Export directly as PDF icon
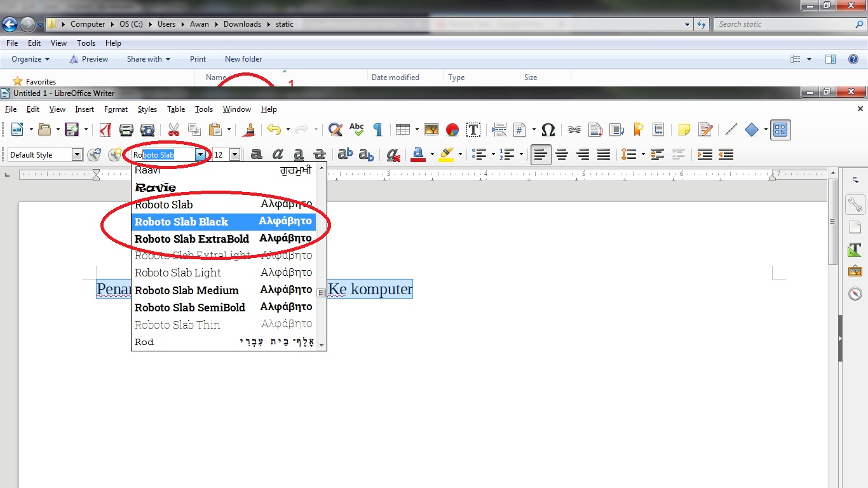Viewport: 868px width, 488px height. coord(105,130)
